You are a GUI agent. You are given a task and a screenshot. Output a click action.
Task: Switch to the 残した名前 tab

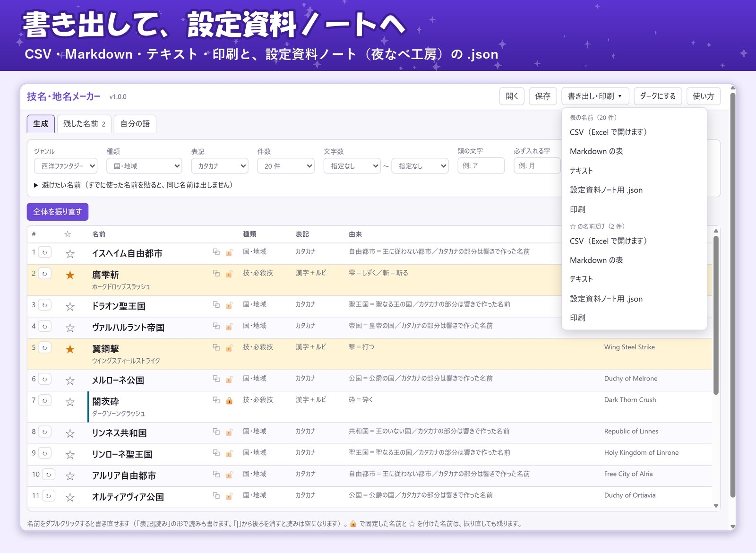click(84, 124)
